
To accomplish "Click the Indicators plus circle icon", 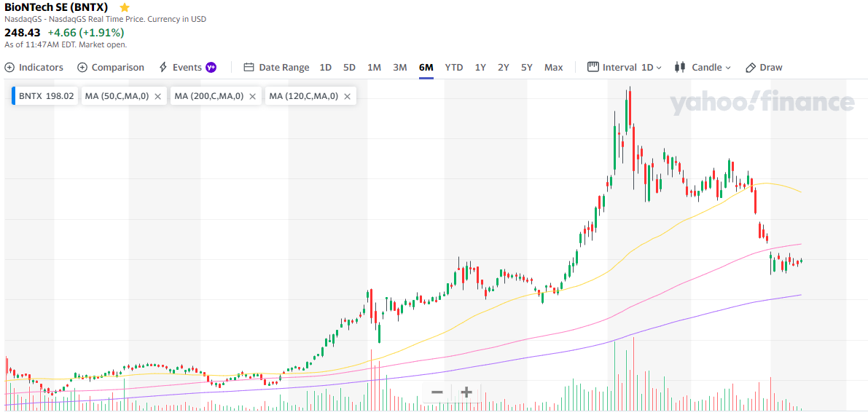I will pyautogui.click(x=9, y=68).
